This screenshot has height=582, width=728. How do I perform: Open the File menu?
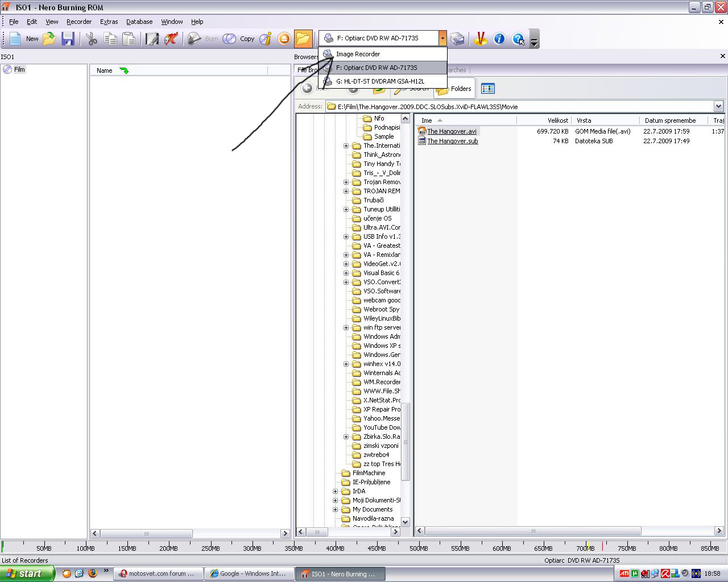(x=14, y=22)
